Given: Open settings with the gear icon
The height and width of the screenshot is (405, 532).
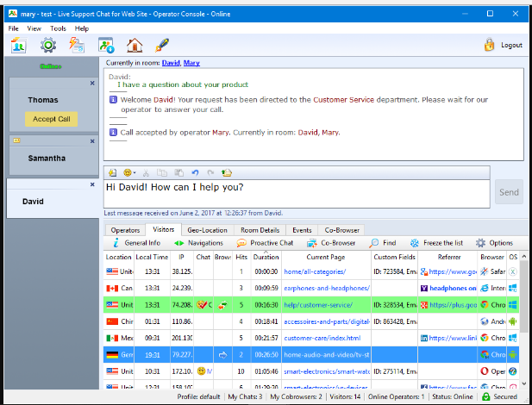Looking at the screenshot, I should click(x=47, y=46).
